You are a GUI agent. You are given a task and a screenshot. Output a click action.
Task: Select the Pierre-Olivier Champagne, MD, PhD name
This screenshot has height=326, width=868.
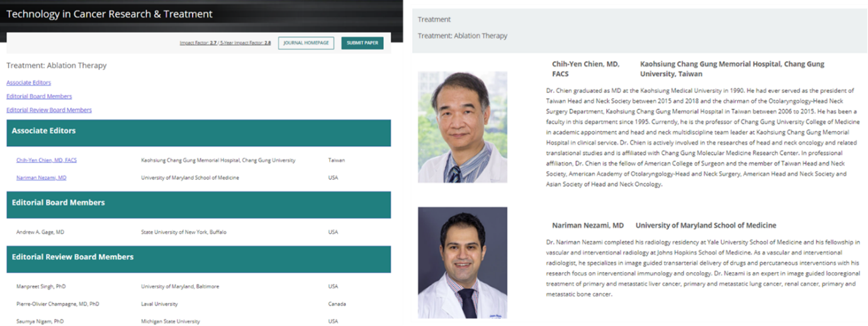pyautogui.click(x=58, y=304)
